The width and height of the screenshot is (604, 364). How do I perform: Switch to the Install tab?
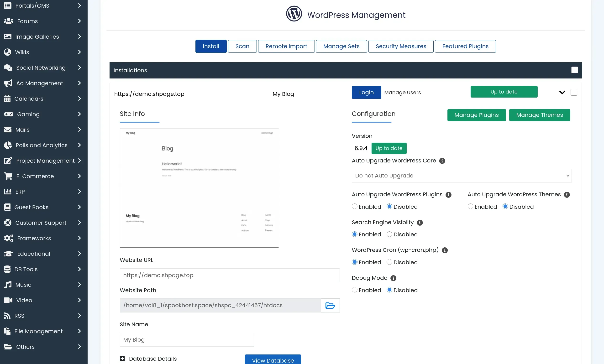click(211, 46)
